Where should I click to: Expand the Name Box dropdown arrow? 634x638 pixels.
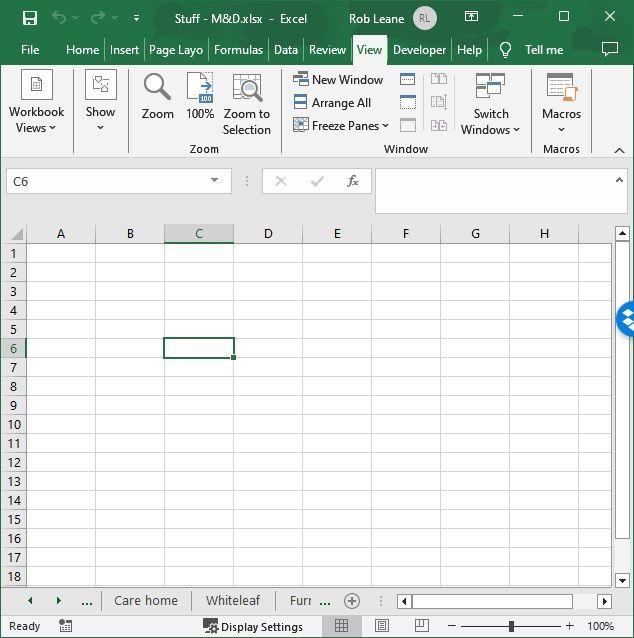point(214,181)
